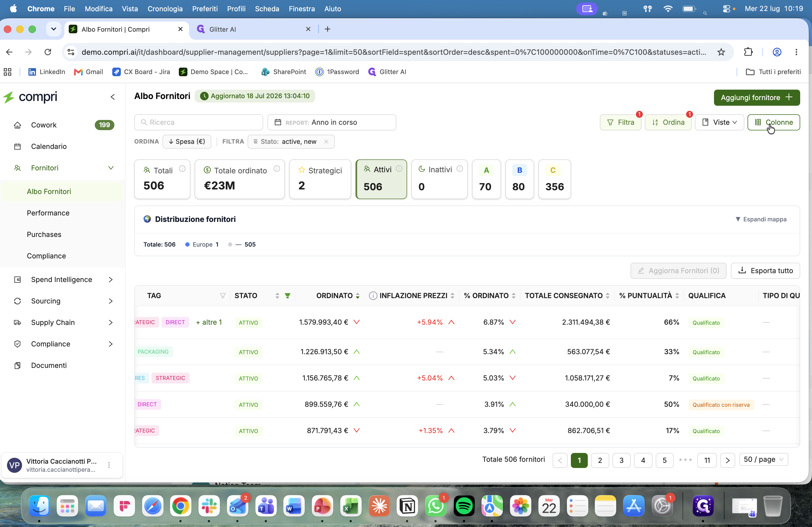This screenshot has width=812, height=527.
Task: Sort by TOTALE CONSEGNATO column arrows
Action: point(608,296)
